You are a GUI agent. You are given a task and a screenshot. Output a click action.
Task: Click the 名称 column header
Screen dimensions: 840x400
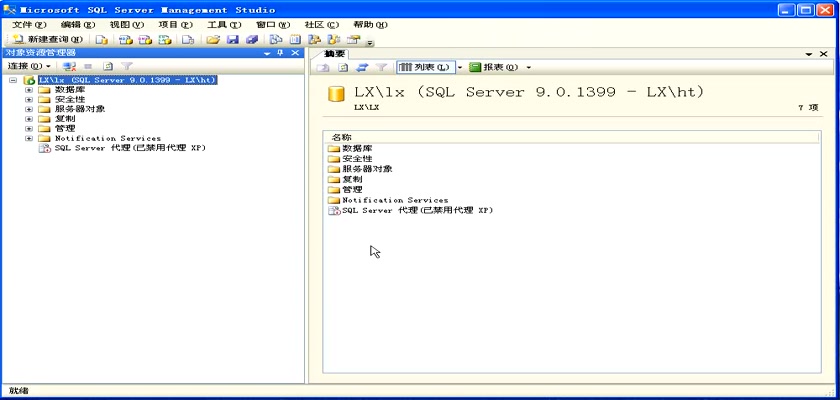[x=571, y=138]
